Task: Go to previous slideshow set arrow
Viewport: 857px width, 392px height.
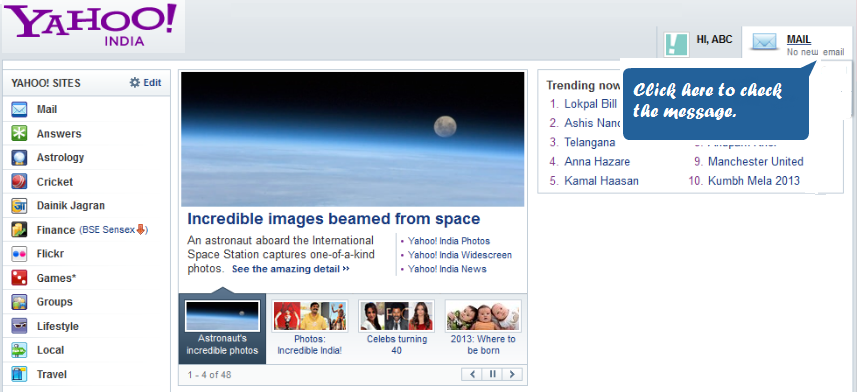Action: tap(471, 374)
